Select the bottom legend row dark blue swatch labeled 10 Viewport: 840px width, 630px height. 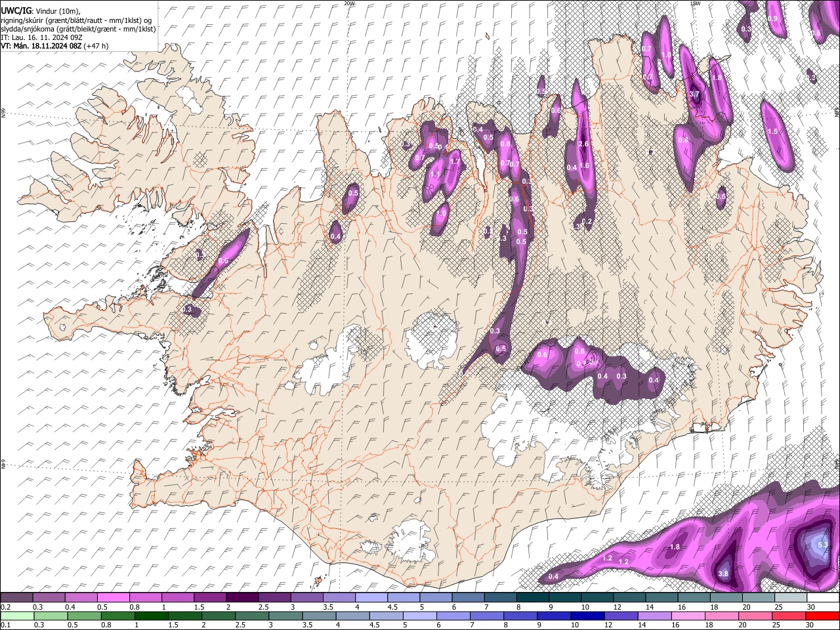coord(587,616)
